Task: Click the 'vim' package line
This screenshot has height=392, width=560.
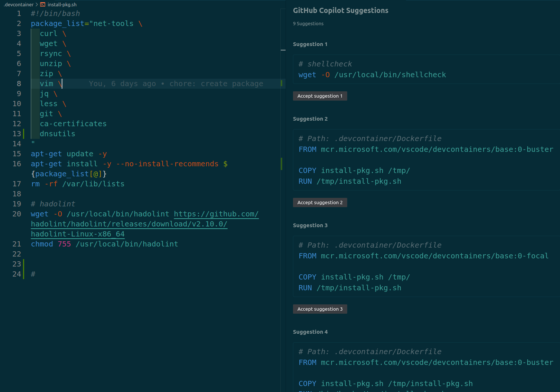Action: (x=51, y=84)
